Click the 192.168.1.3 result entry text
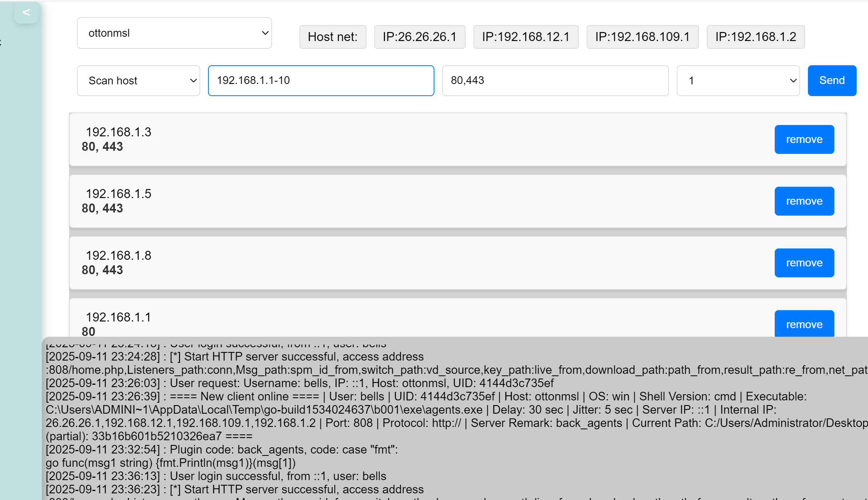The height and width of the screenshot is (500, 868). (118, 132)
